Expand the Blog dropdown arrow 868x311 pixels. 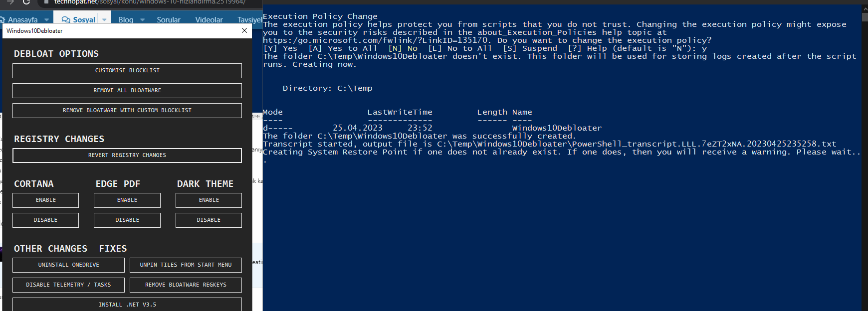(143, 20)
